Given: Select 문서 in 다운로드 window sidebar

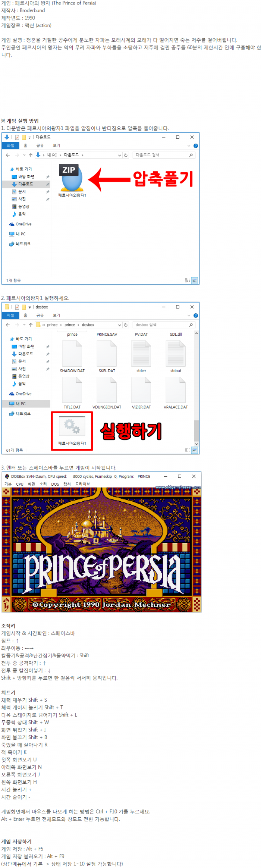Looking at the screenshot, I should [22, 192].
